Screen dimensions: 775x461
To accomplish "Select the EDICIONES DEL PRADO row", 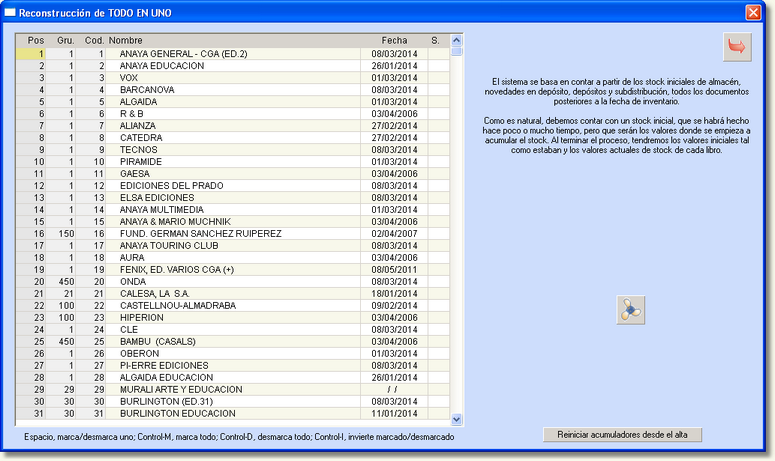I will (233, 186).
